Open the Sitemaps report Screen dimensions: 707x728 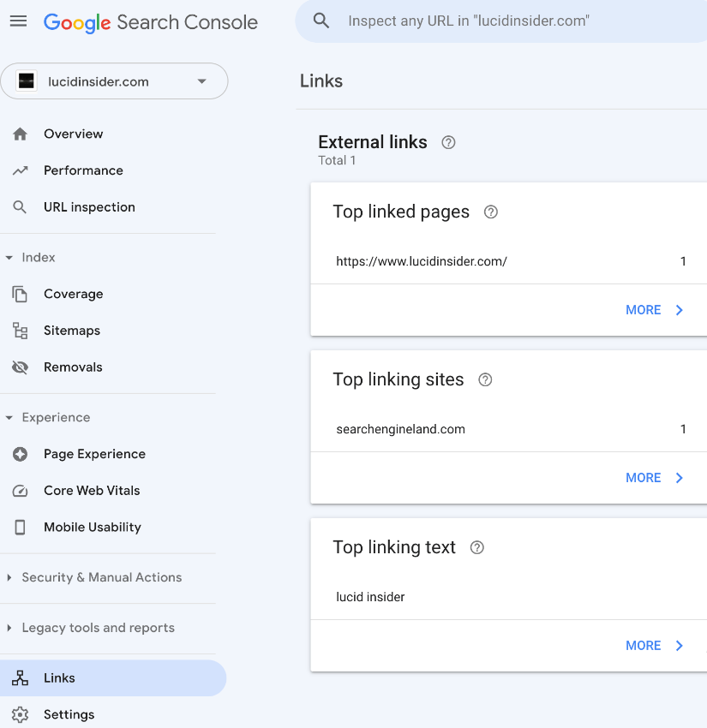(x=72, y=331)
